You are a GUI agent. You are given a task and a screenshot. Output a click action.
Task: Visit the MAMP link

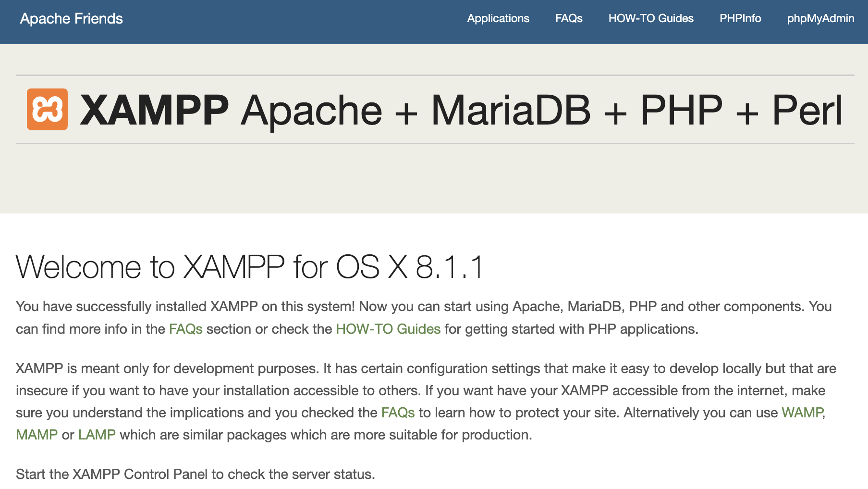point(36,434)
